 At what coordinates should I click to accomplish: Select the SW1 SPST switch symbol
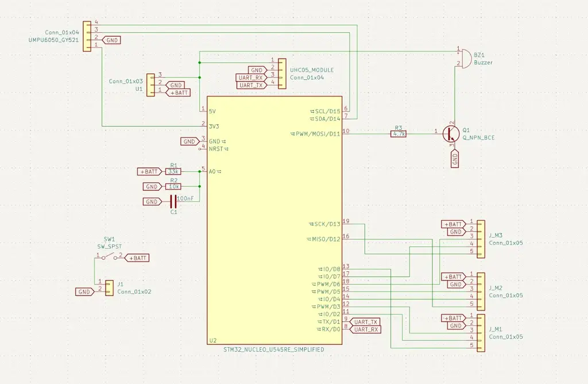click(x=109, y=257)
